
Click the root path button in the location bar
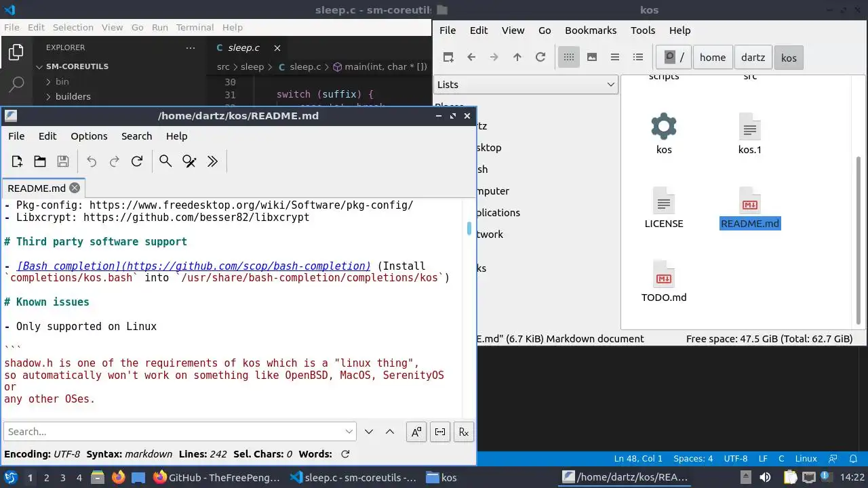point(674,58)
